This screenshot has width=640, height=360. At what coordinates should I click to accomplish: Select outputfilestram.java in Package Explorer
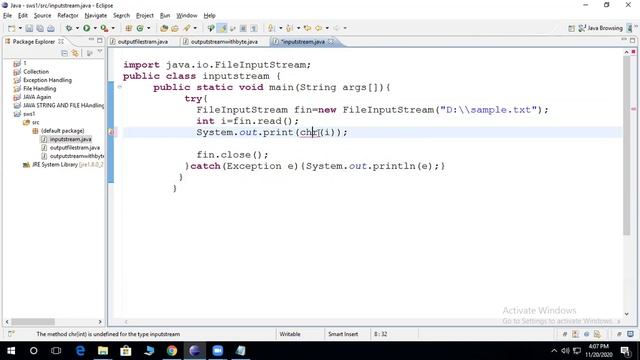coord(75,148)
